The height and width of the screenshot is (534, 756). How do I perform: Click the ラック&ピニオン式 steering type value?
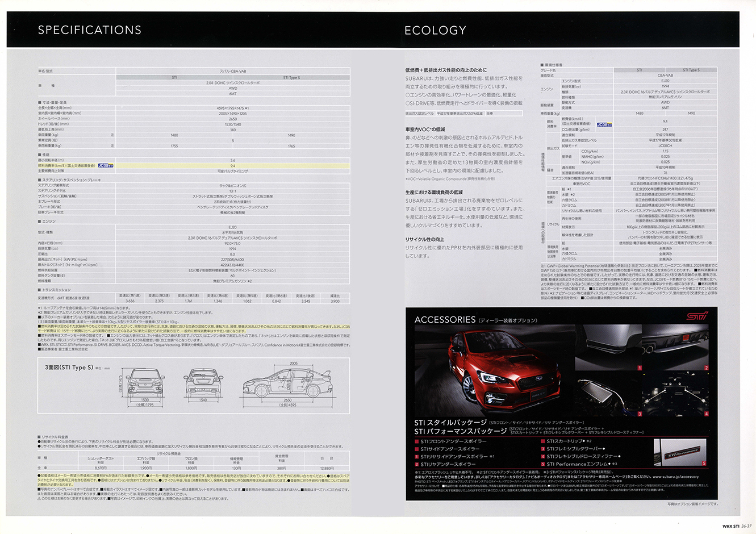(233, 185)
